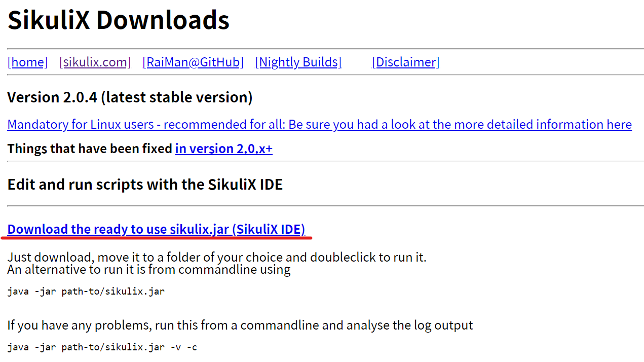Open the Disclaimer link
This screenshot has height=362, width=644.
pyautogui.click(x=406, y=62)
